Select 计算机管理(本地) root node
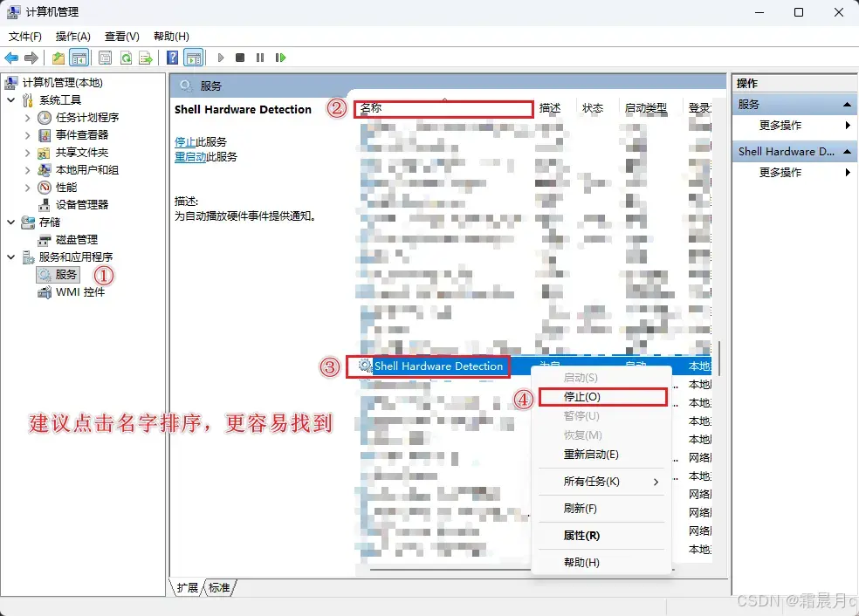The image size is (859, 616). click(63, 83)
